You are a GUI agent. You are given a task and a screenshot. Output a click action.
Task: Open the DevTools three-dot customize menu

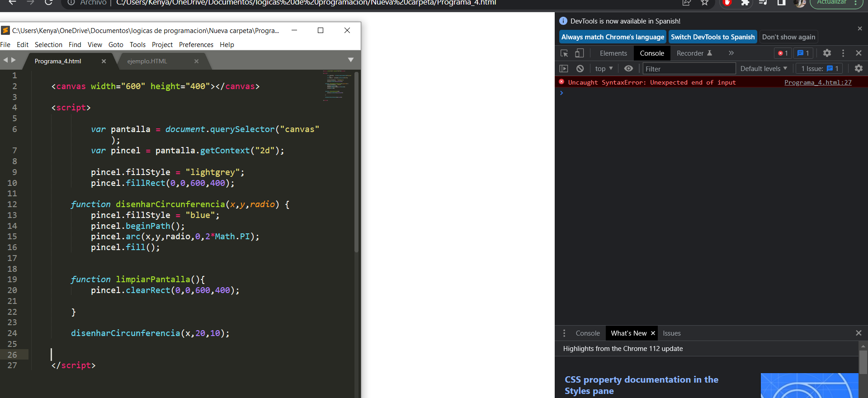843,53
